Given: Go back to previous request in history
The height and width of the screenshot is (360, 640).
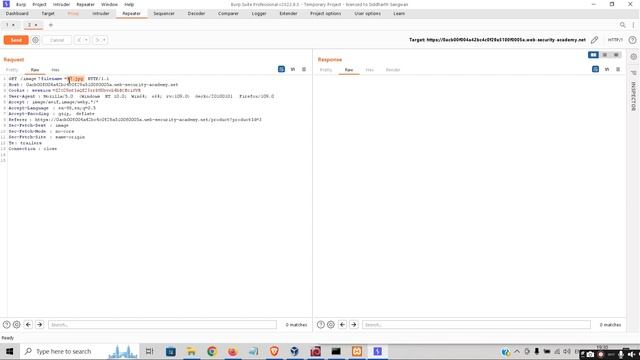Looking at the screenshot, I should [x=79, y=40].
